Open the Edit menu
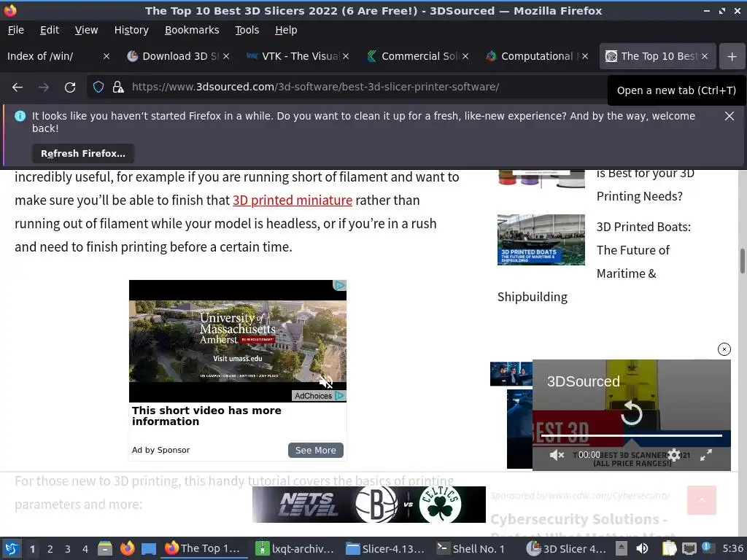The width and height of the screenshot is (747, 560). click(50, 30)
